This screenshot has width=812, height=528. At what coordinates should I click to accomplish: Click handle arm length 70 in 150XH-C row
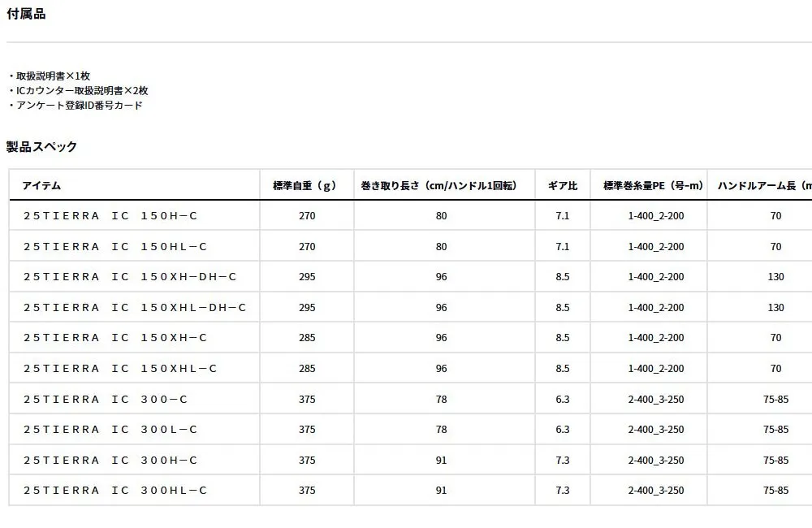775,338
